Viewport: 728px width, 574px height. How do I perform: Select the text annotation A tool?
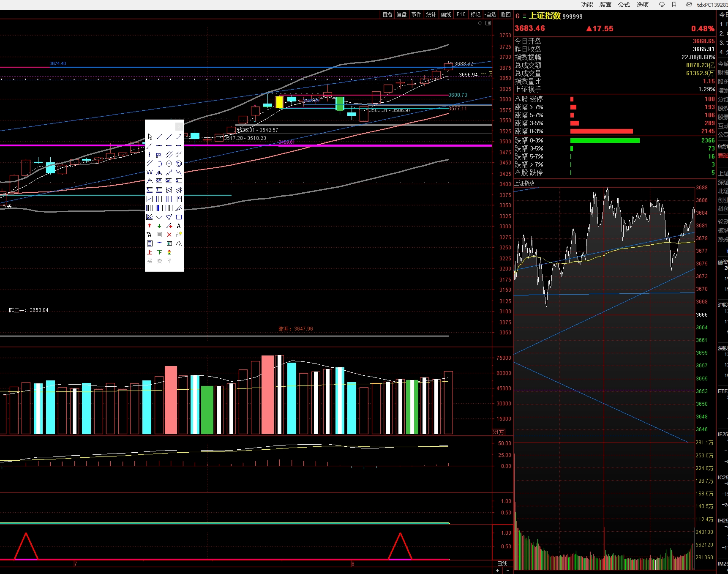179,226
